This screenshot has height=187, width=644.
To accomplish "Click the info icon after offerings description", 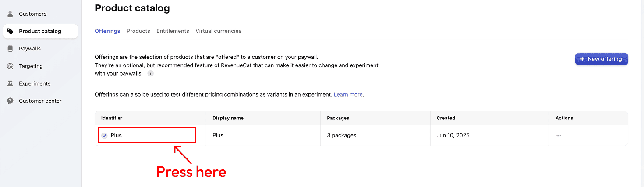I will pos(150,74).
